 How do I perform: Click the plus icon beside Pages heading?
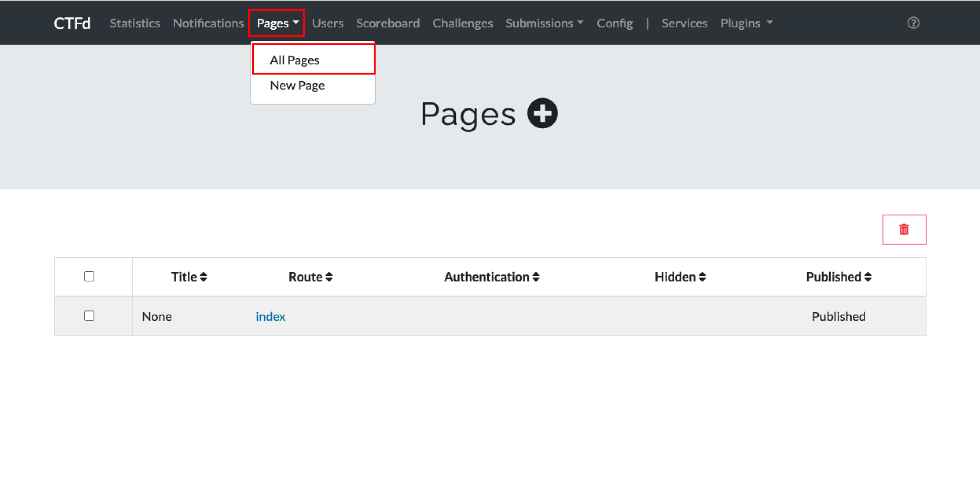pos(542,113)
